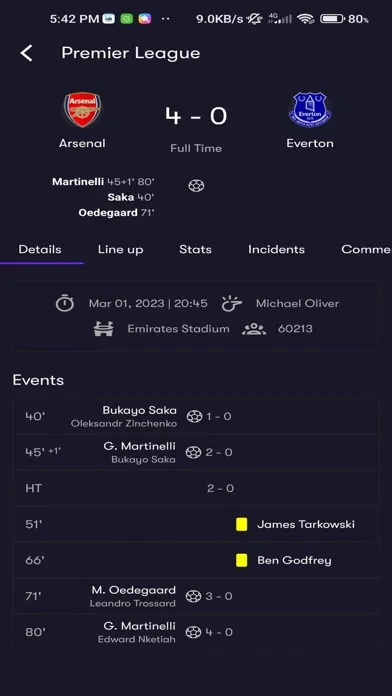The height and width of the screenshot is (696, 392).
Task: Tap Ben Godfrey's yellow card icon
Action: (x=242, y=560)
